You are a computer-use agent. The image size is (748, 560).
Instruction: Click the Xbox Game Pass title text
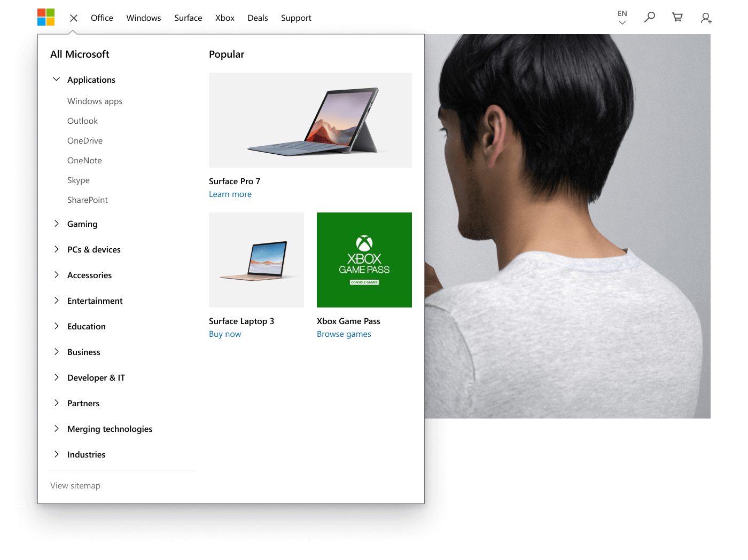[348, 321]
